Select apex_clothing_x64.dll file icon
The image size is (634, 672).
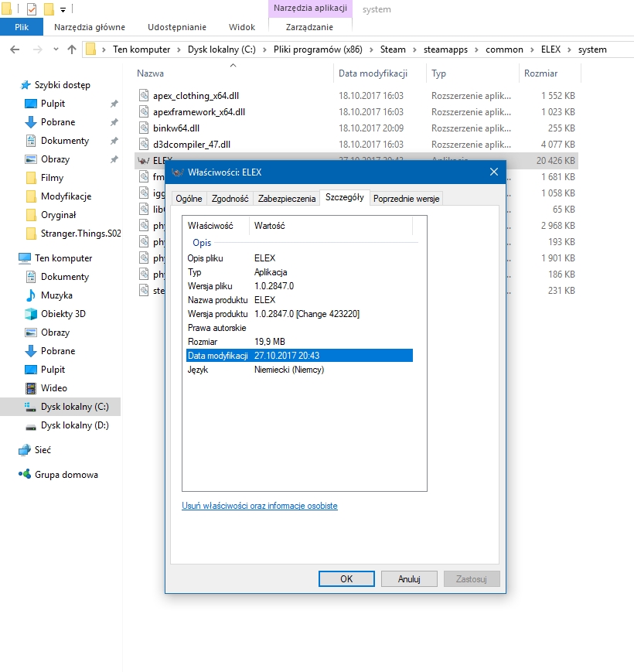pyautogui.click(x=144, y=96)
